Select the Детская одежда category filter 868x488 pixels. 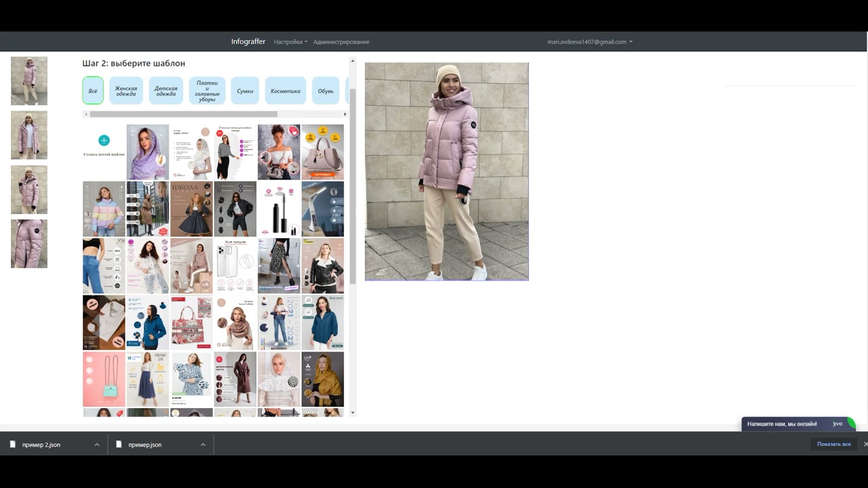pos(166,90)
